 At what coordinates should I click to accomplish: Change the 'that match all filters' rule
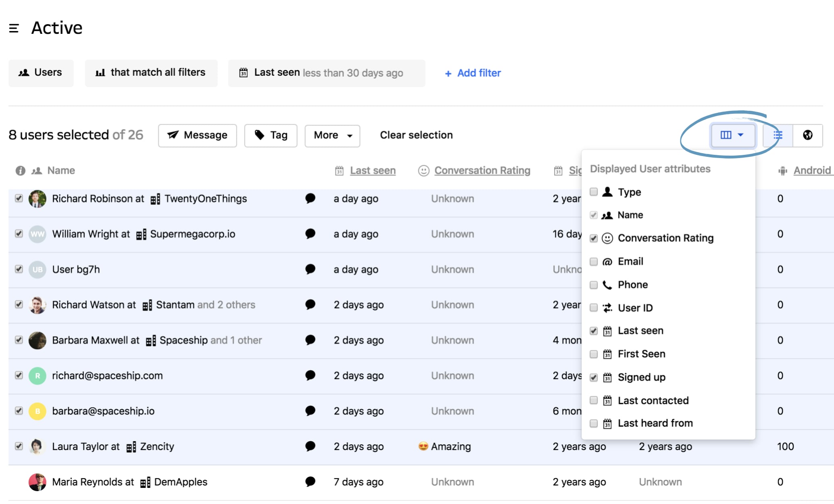151,73
